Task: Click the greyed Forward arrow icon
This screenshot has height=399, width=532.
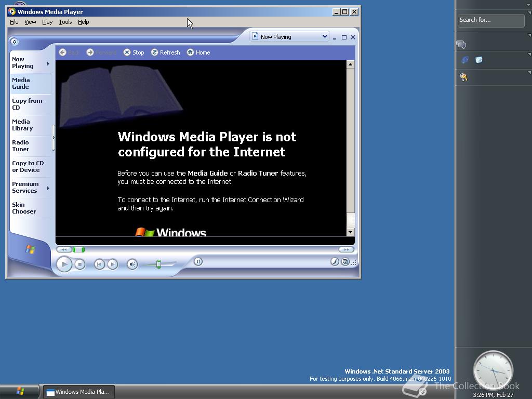Action: (90, 52)
